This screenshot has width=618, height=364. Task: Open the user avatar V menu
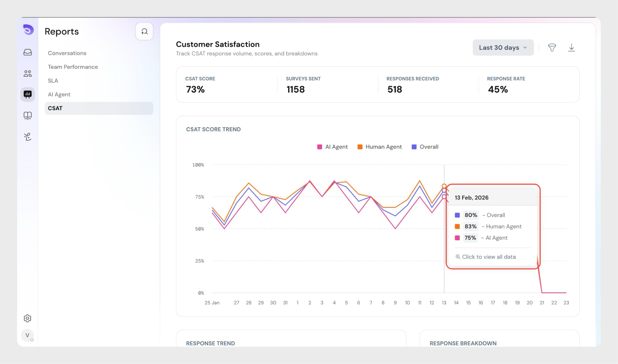[27, 335]
